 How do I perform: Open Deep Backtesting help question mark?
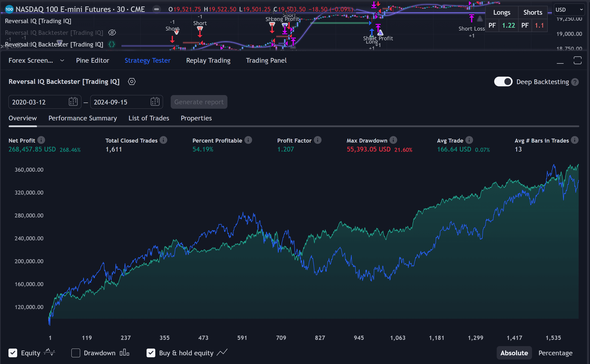(575, 82)
